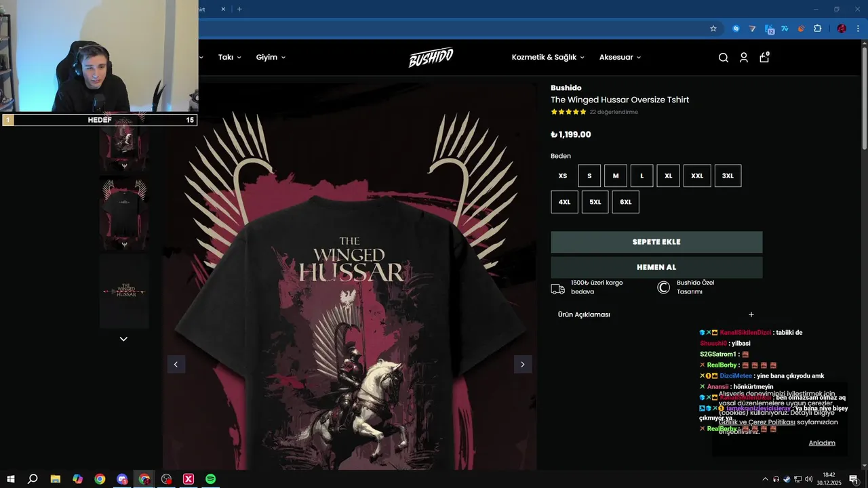Select size XL
Screen dimensions: 868x488
pyautogui.click(x=668, y=176)
